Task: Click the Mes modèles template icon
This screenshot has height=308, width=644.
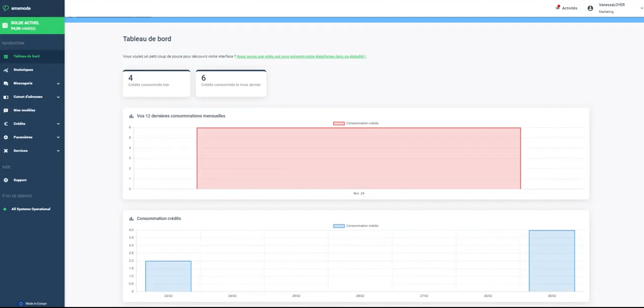Action: coord(6,110)
